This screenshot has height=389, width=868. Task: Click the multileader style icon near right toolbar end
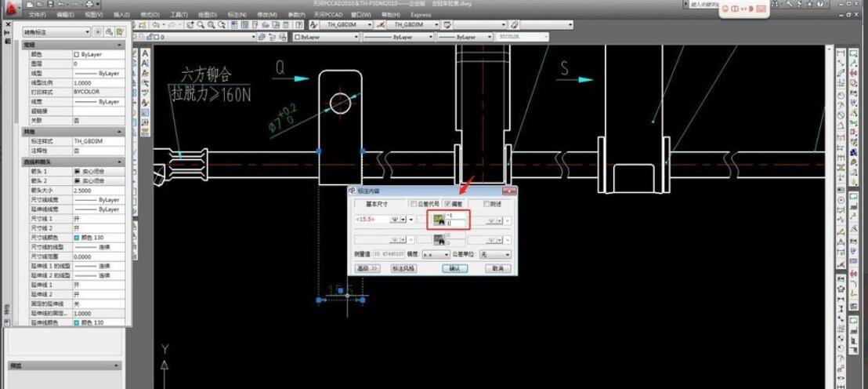point(514,25)
